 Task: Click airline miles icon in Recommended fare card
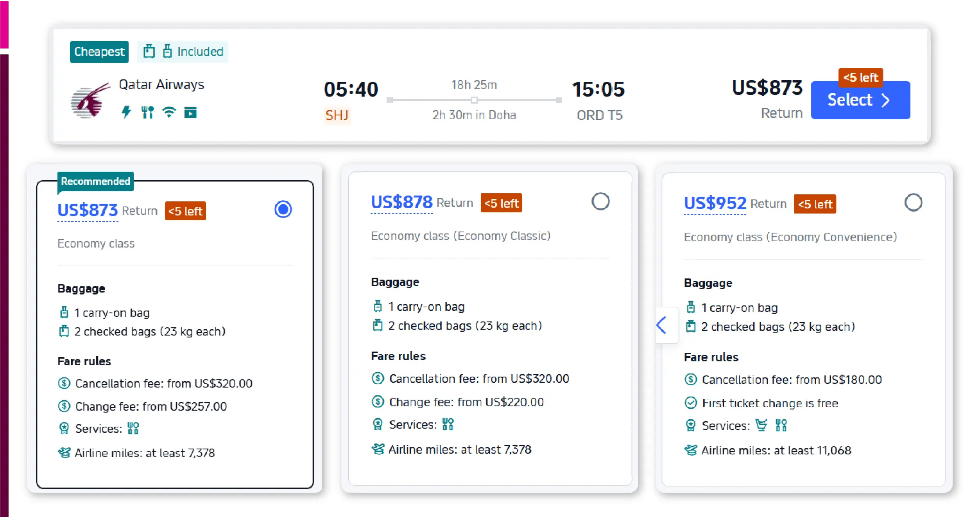(x=64, y=453)
